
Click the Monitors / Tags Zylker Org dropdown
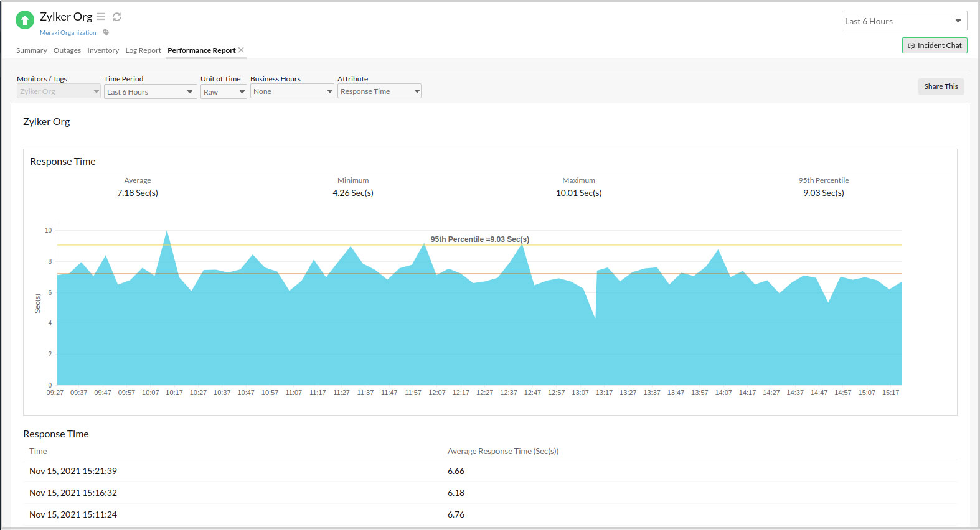[x=59, y=91]
